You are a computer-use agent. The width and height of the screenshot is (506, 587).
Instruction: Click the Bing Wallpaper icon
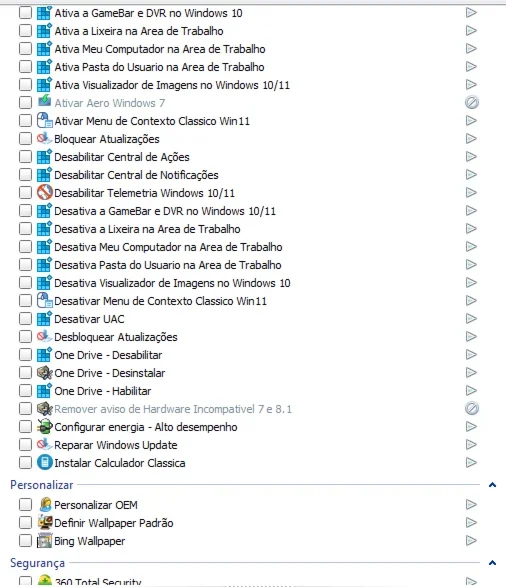click(x=44, y=541)
